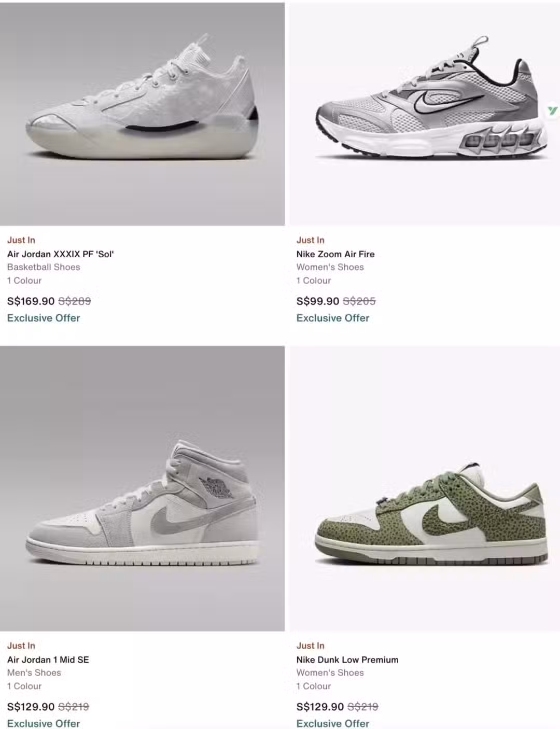Open the green Nike Dunk Low Premium image
Image resolution: width=560 pixels, height=729 pixels.
tap(424, 488)
